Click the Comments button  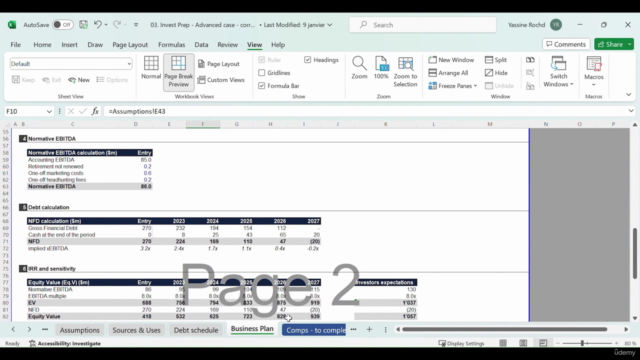tap(566, 44)
